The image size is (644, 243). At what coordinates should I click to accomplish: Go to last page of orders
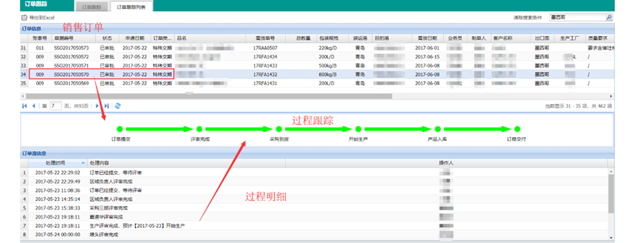pyautogui.click(x=106, y=105)
